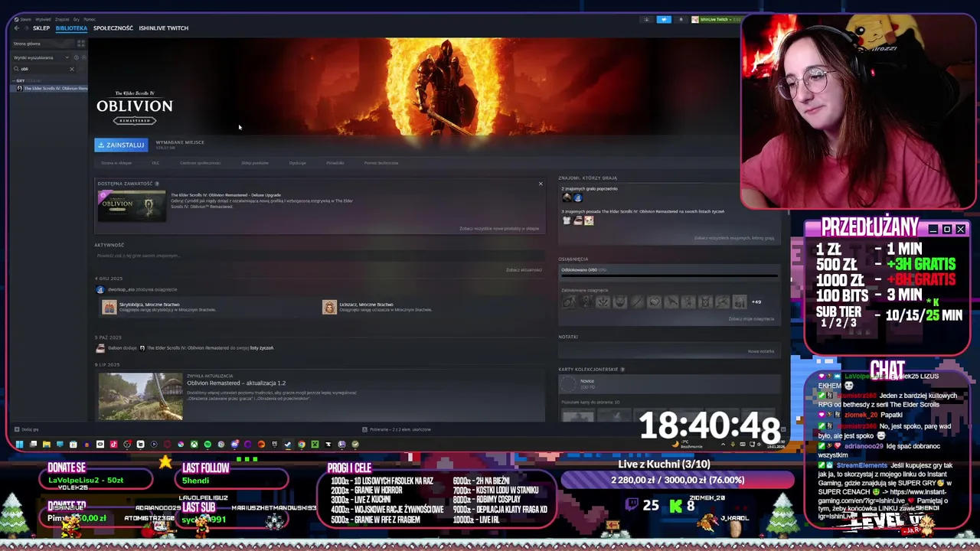Open the Dyskusje link

pos(298,163)
